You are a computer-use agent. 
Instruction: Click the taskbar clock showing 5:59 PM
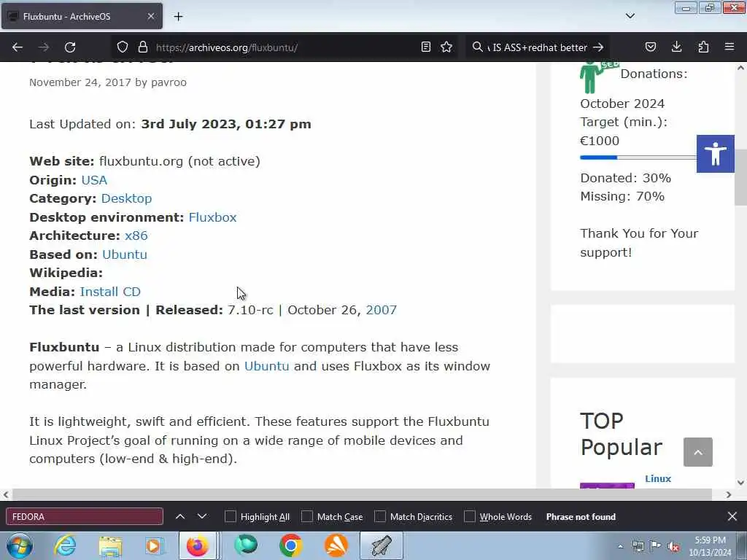tap(710, 546)
